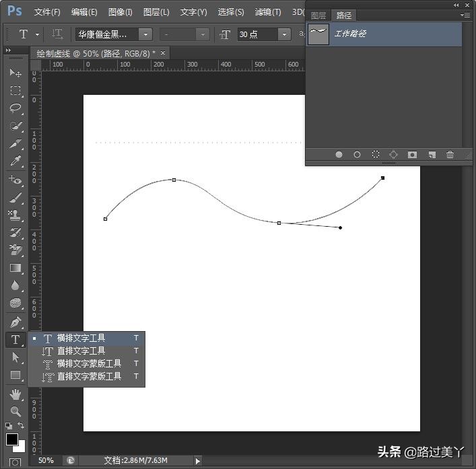Select the Sponge tool
The width and height of the screenshot is (476, 469).
tap(15, 303)
